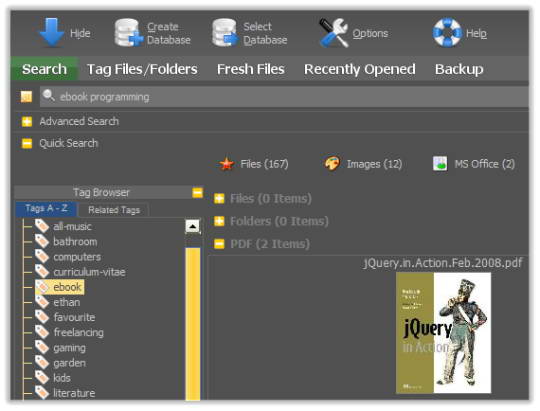The image size is (540, 411).
Task: Click the tag icon beside kids
Action: (42, 378)
